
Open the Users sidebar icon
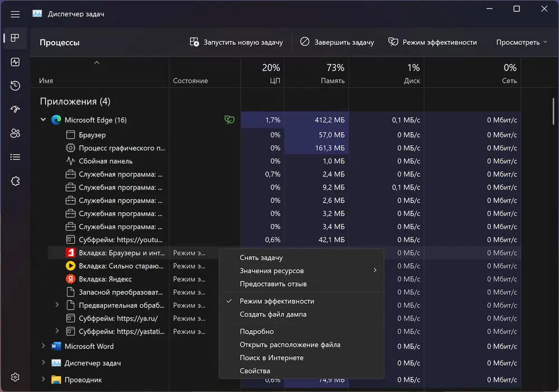[15, 133]
